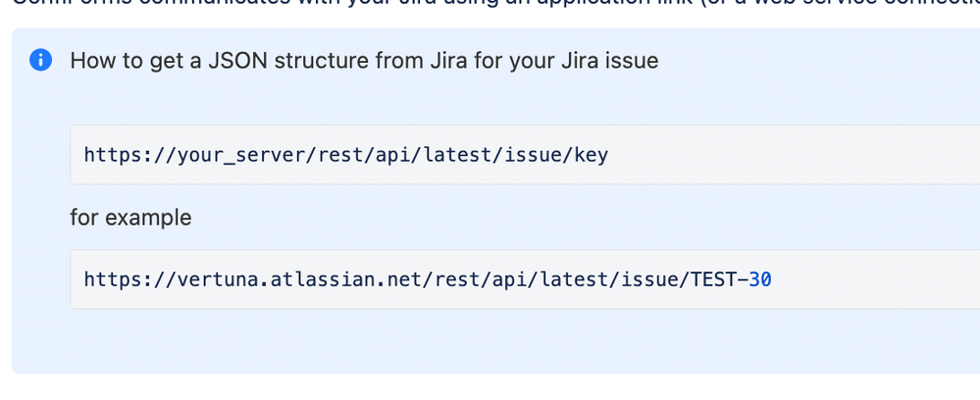Click the blue number 30 in the example URL
This screenshot has height=400, width=980.
pos(760,279)
